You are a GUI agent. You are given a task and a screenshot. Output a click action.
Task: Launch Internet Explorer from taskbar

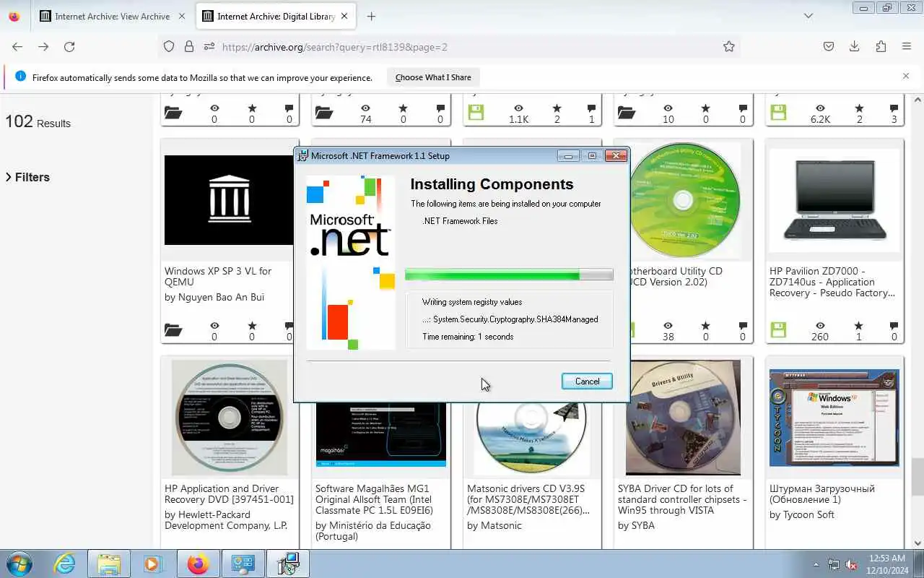64,564
